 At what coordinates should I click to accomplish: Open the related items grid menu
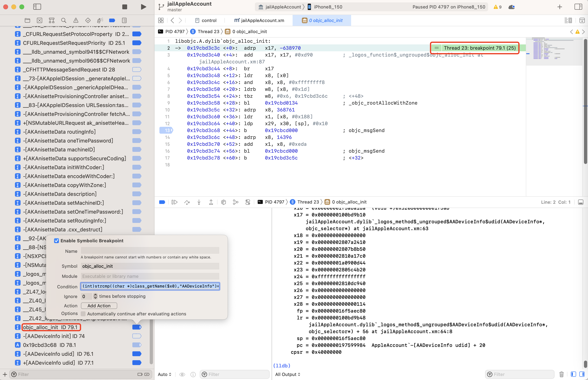click(161, 20)
